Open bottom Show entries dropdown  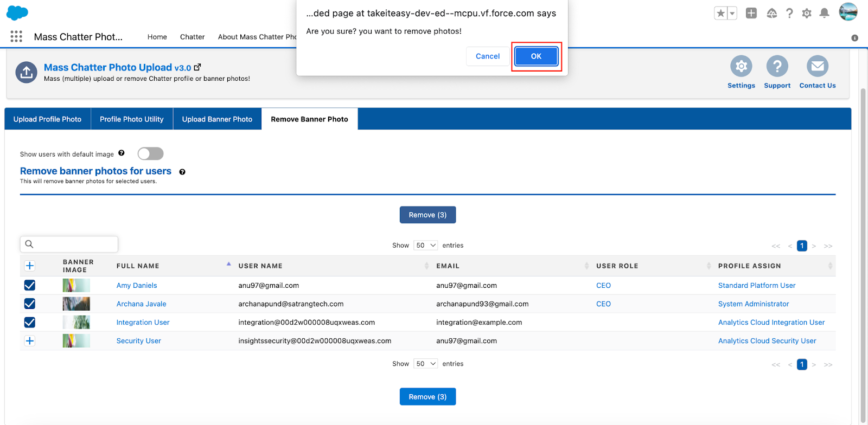[x=425, y=364]
